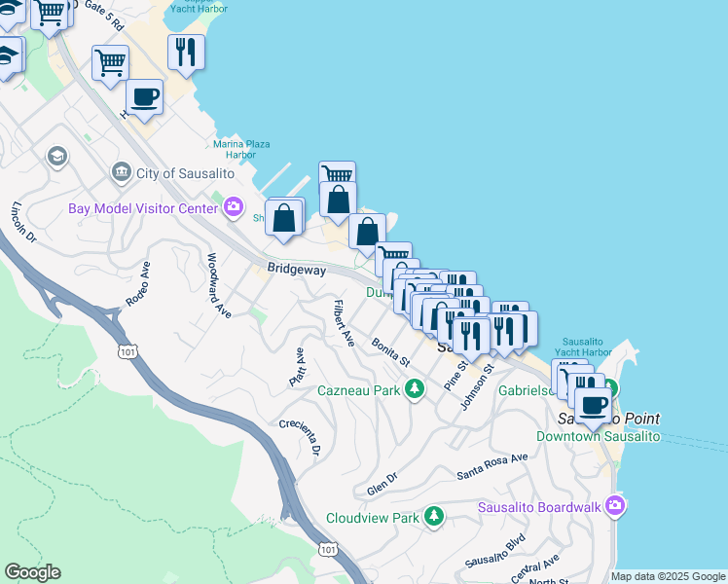Click the Central Ave street label
728x584 pixels.
click(535, 568)
